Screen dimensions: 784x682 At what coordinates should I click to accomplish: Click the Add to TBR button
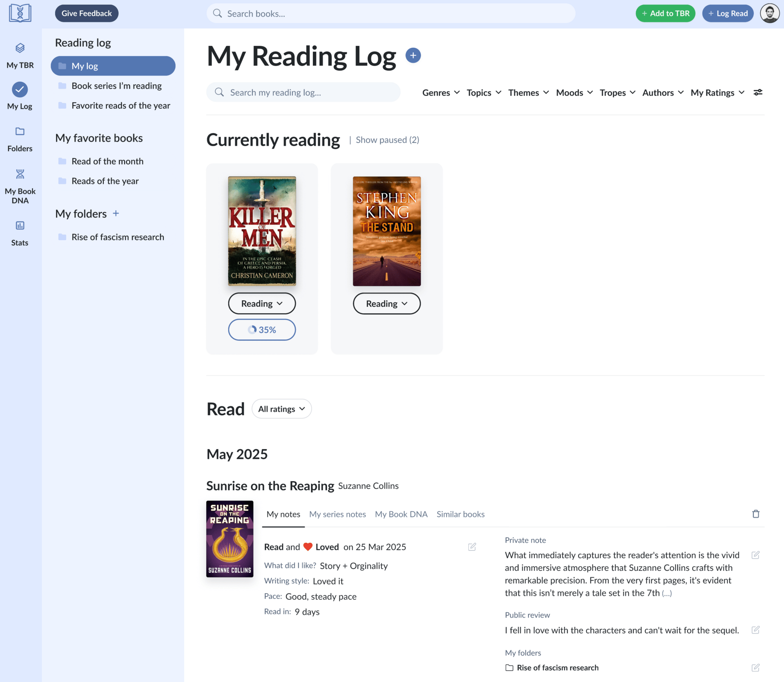(x=665, y=13)
